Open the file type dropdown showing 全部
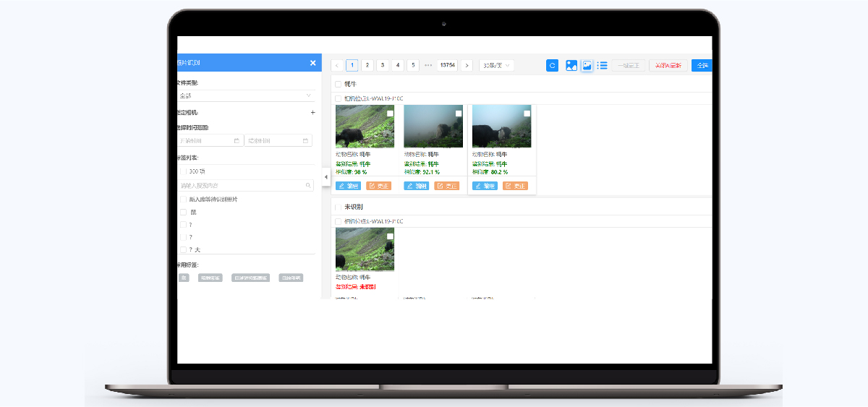Viewport: 868px width, 407px height. click(246, 95)
